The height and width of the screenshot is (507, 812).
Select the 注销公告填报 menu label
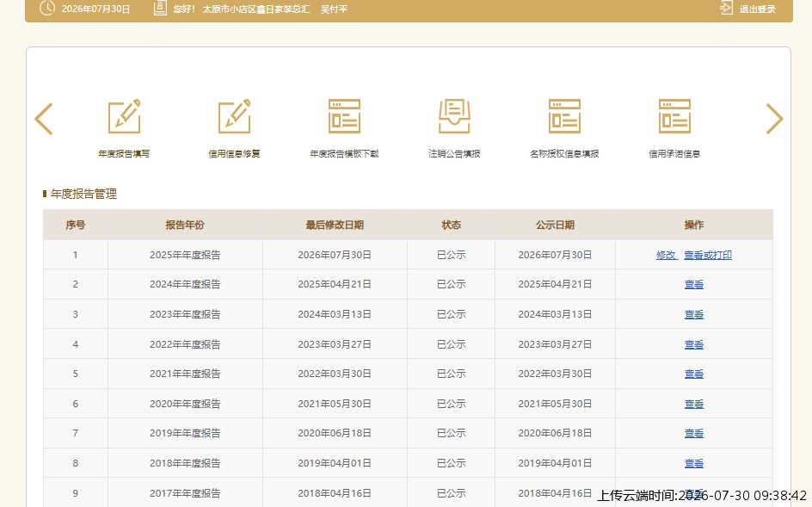pos(454,153)
